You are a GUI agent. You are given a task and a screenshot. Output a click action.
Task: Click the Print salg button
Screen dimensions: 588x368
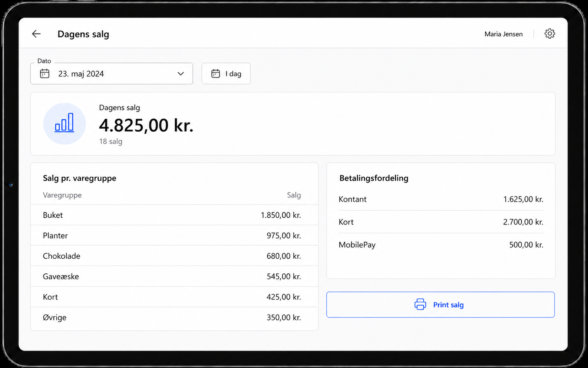click(440, 305)
